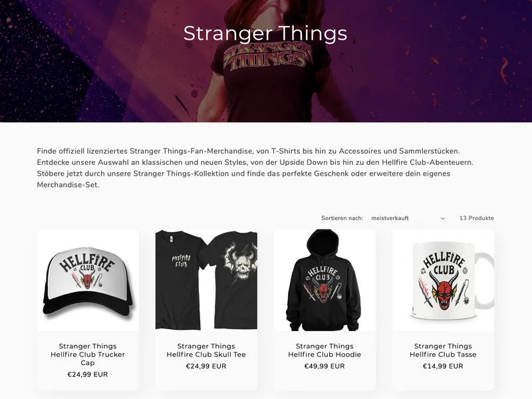This screenshot has height=399, width=532.
Task: Open the Hellfire Club Tasse mug image
Action: (443, 280)
